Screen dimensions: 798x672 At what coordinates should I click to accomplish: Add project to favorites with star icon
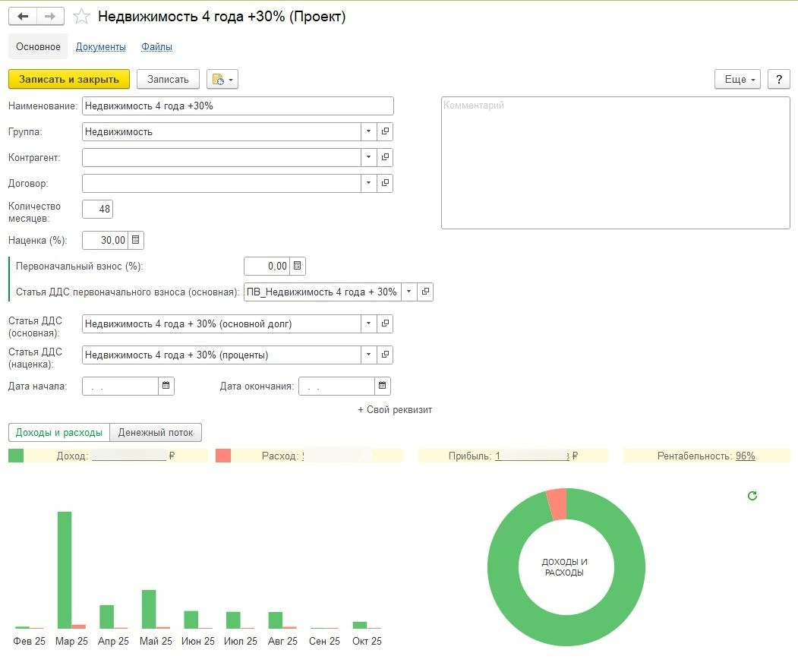[81, 17]
